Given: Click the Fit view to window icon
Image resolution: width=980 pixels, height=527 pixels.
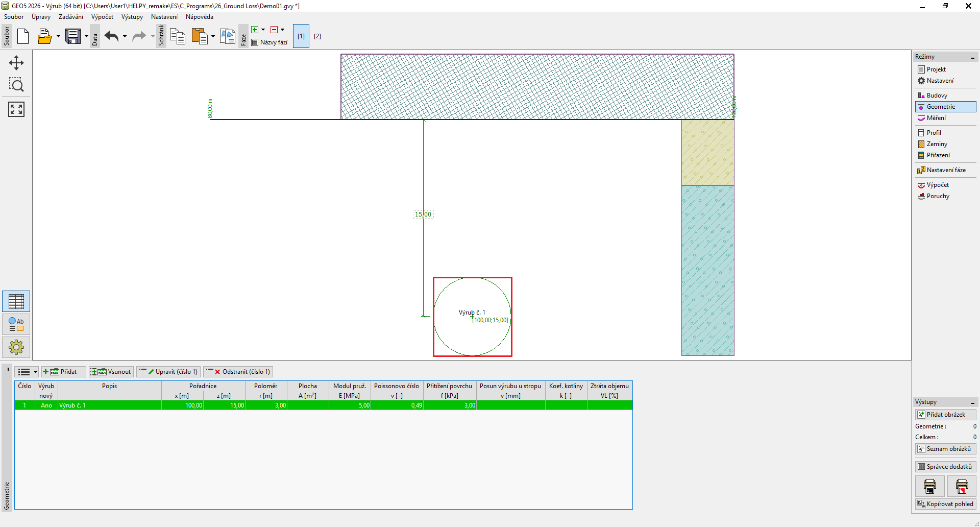Looking at the screenshot, I should [16, 109].
